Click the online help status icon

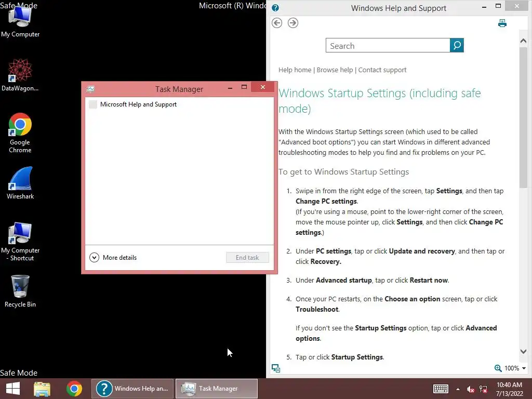tap(276, 368)
